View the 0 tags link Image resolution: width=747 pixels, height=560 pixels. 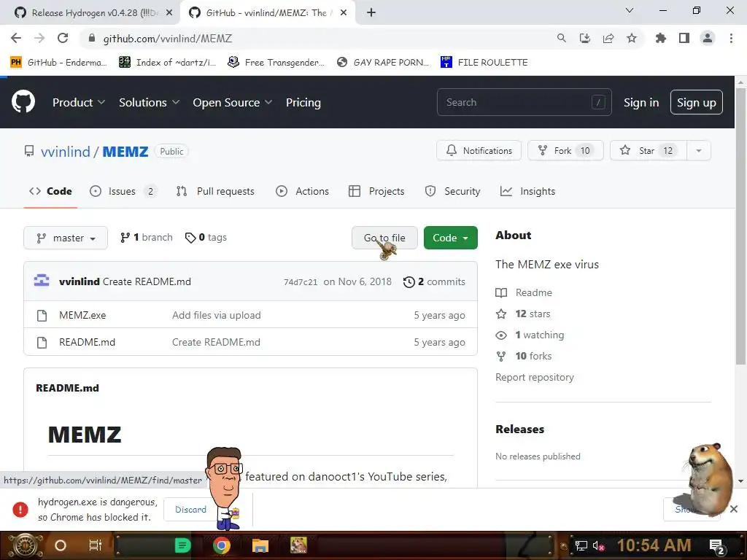pos(206,237)
